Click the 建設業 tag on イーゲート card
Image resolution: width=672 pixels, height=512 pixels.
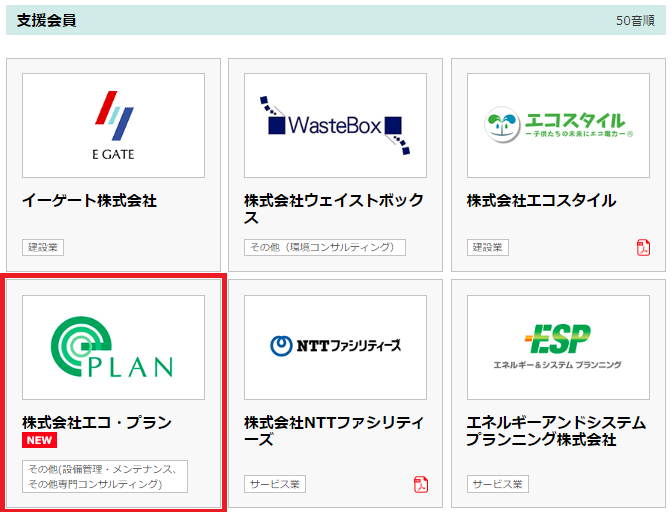click(x=43, y=248)
